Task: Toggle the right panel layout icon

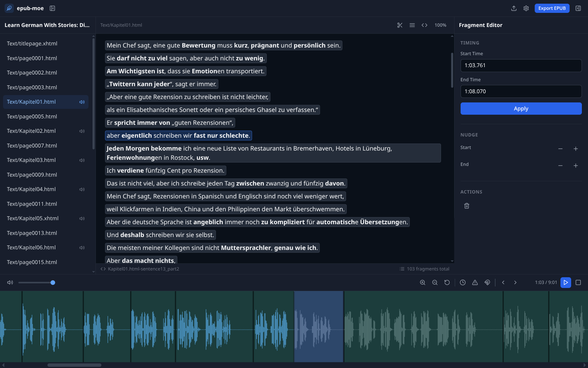Action: coord(578,8)
